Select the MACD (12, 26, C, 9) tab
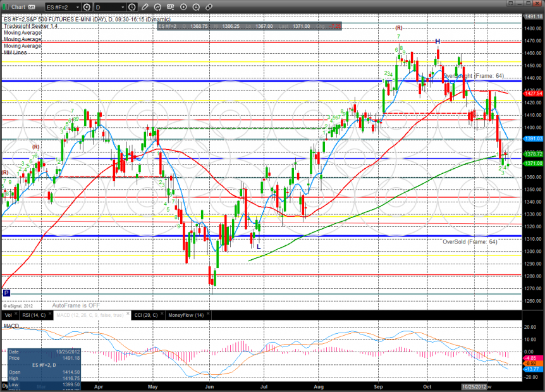This screenshot has width=545, height=392. coord(90,315)
